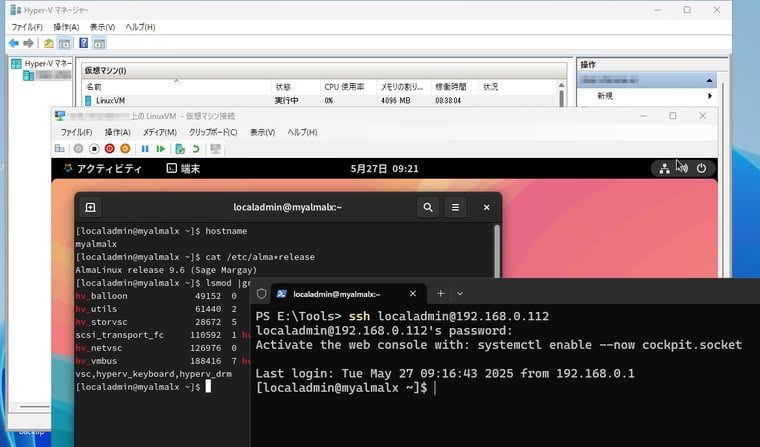This screenshot has width=760, height=447.
Task: Select the blurred server node in the tree
Action: coord(48,75)
